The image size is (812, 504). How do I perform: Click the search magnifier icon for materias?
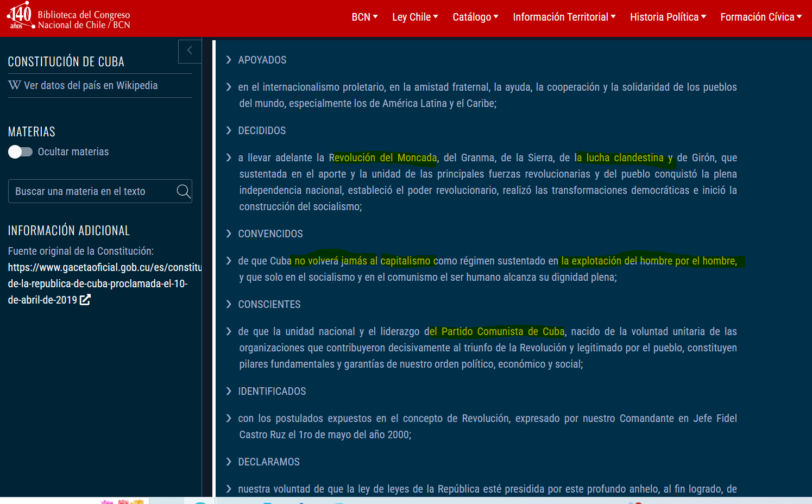(x=184, y=191)
